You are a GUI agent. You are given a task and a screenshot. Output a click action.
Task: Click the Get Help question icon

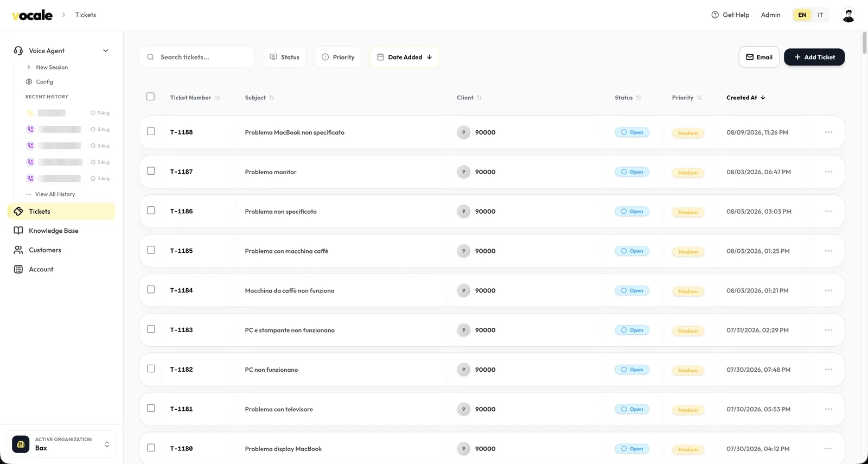point(715,15)
